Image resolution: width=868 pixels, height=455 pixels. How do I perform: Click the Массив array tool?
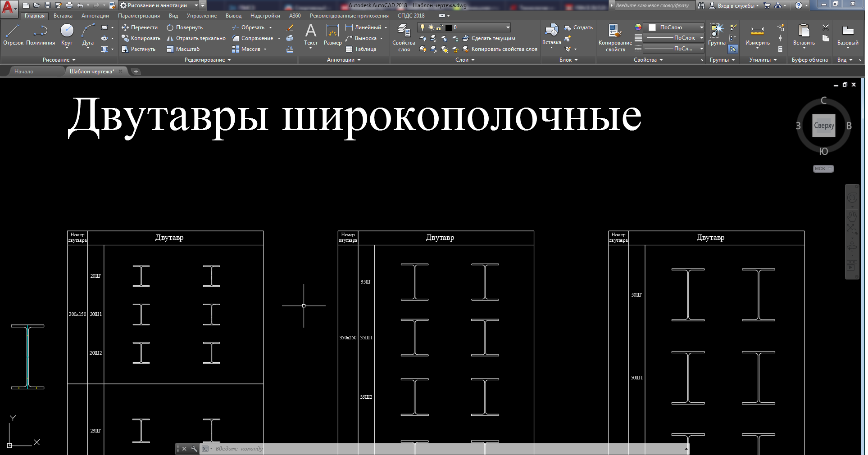point(246,49)
